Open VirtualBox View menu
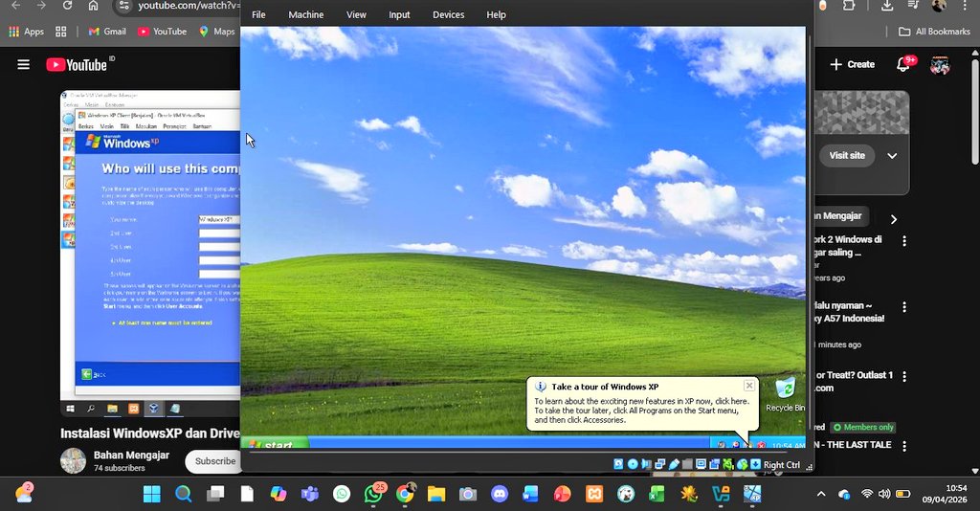Image resolution: width=980 pixels, height=511 pixels. (x=356, y=14)
